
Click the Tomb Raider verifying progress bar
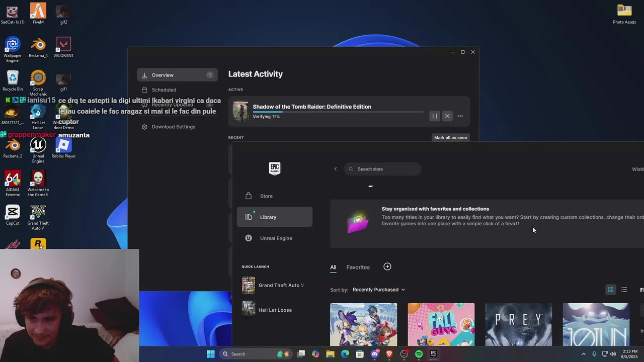338,112
